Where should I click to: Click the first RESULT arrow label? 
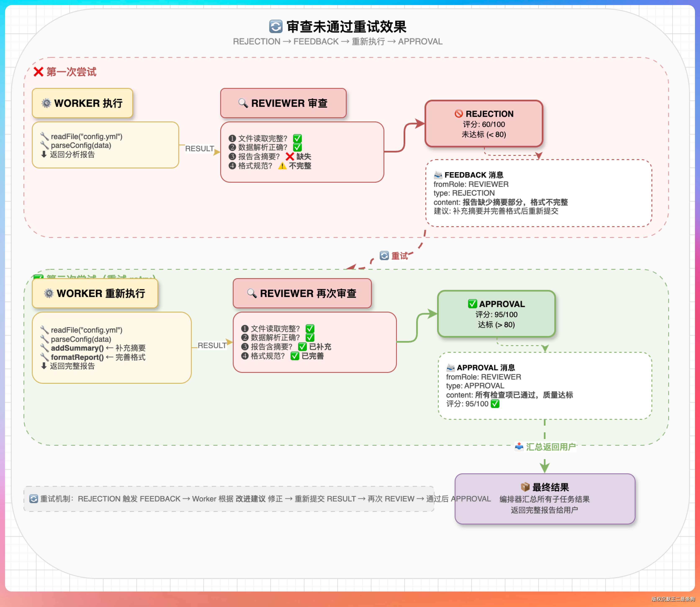click(x=199, y=149)
